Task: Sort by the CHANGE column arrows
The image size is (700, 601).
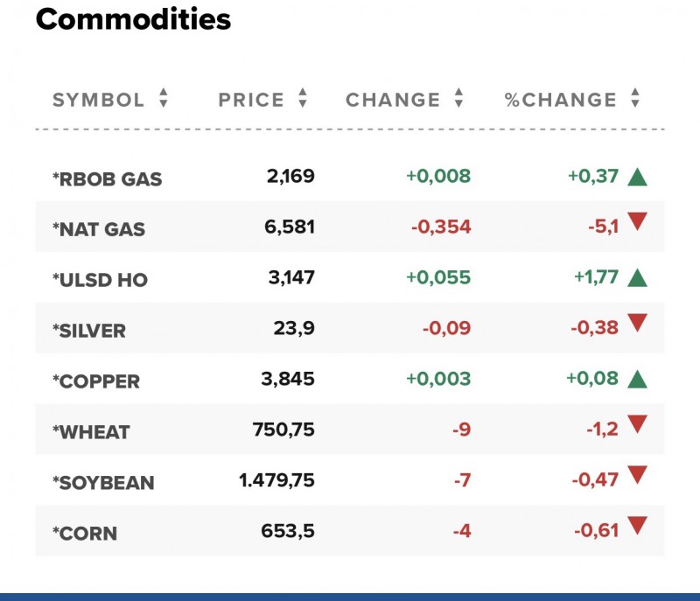Action: click(x=458, y=100)
